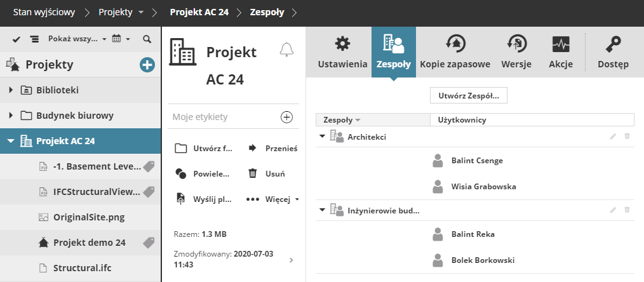Toggle the checkmark filter in sidebar toolbar
Screen dimensions: 644x282
(x=17, y=39)
